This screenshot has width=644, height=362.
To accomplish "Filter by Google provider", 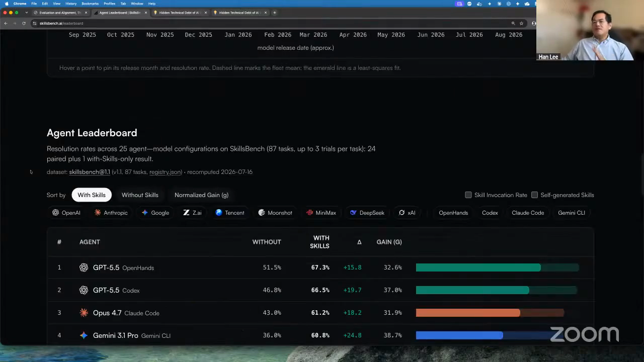I will click(x=155, y=213).
